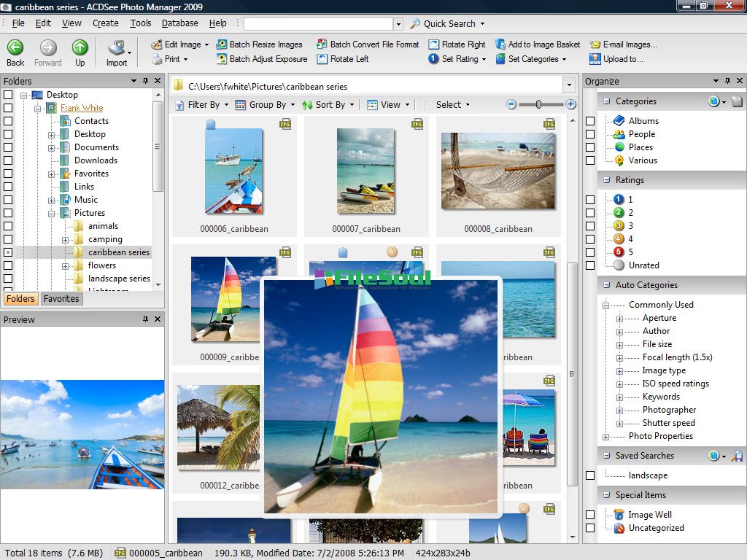Click the thumbnail zoom-in plus button
The width and height of the screenshot is (747, 560).
(x=571, y=105)
